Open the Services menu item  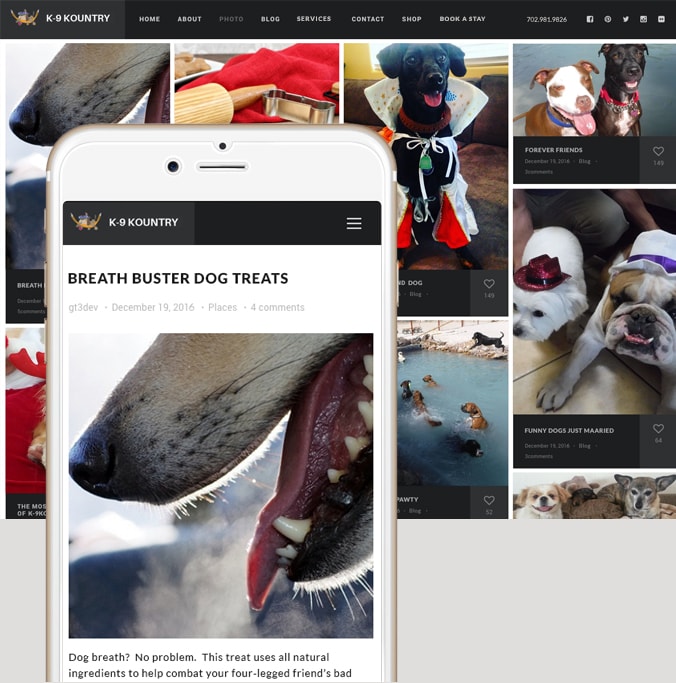coord(314,19)
